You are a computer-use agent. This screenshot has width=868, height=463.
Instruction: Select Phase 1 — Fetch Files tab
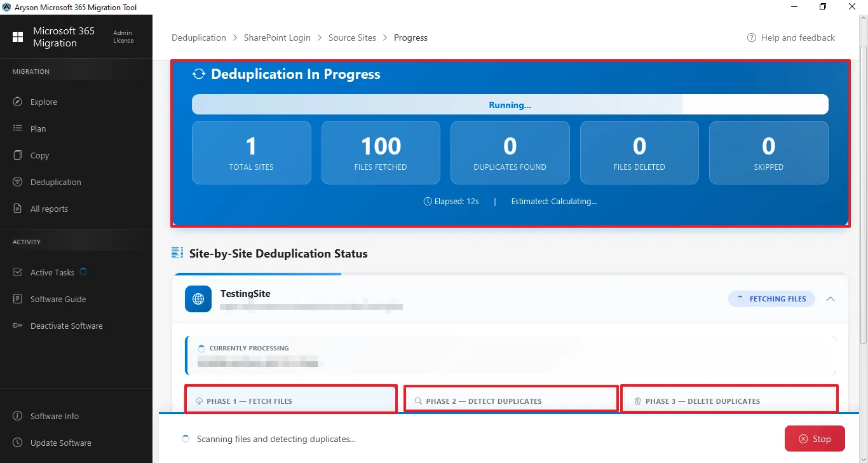[x=291, y=401]
